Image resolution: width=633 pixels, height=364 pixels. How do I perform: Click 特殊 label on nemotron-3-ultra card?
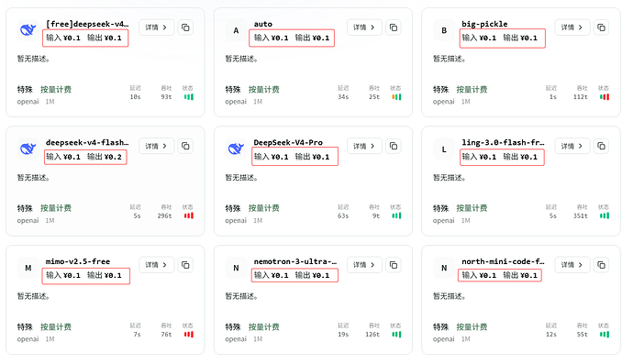pyautogui.click(x=233, y=327)
